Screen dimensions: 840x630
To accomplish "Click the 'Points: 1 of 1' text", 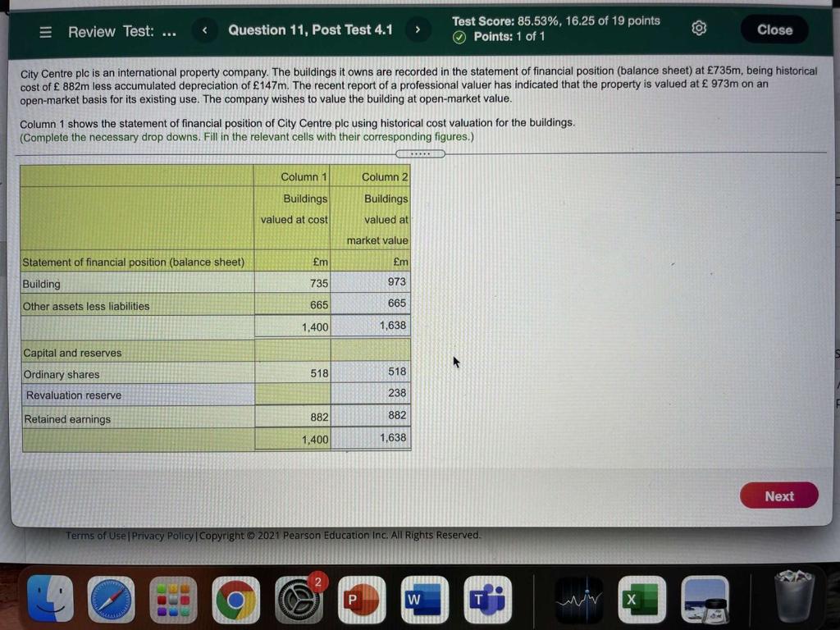I will (x=509, y=36).
